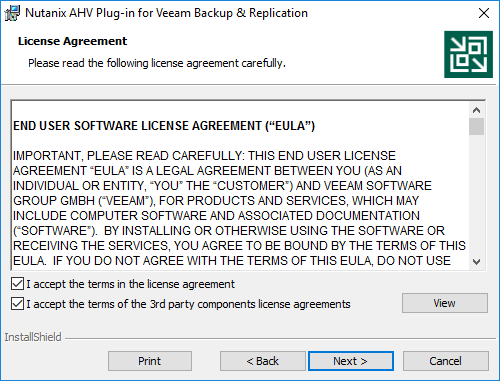This screenshot has width=500, height=381.
Task: Click the "License Agreement" heading
Action: 72,41
